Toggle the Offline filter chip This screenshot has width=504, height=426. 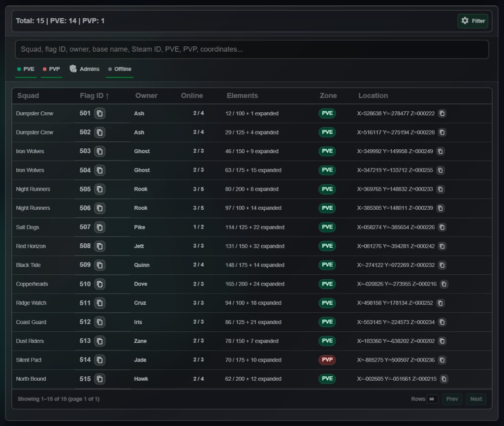point(120,69)
